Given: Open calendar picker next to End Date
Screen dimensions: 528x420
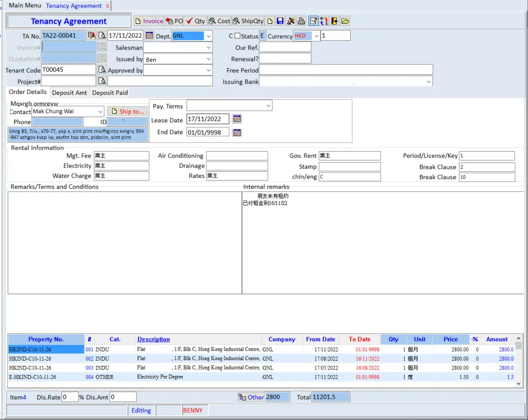Looking at the screenshot, I should pos(237,133).
